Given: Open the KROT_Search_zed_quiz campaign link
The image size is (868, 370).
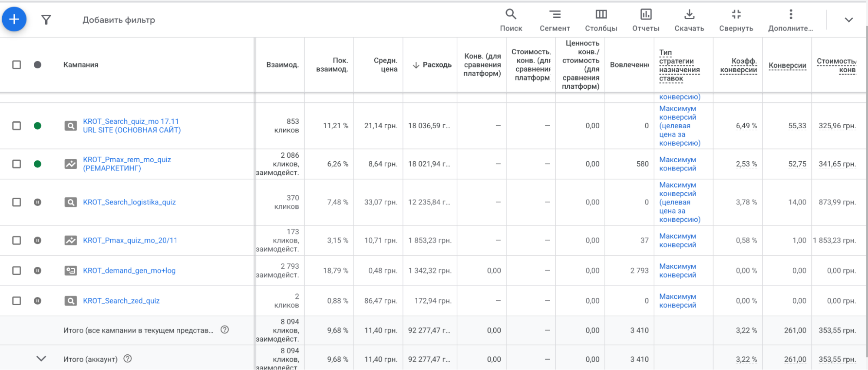Looking at the screenshot, I should 121,301.
